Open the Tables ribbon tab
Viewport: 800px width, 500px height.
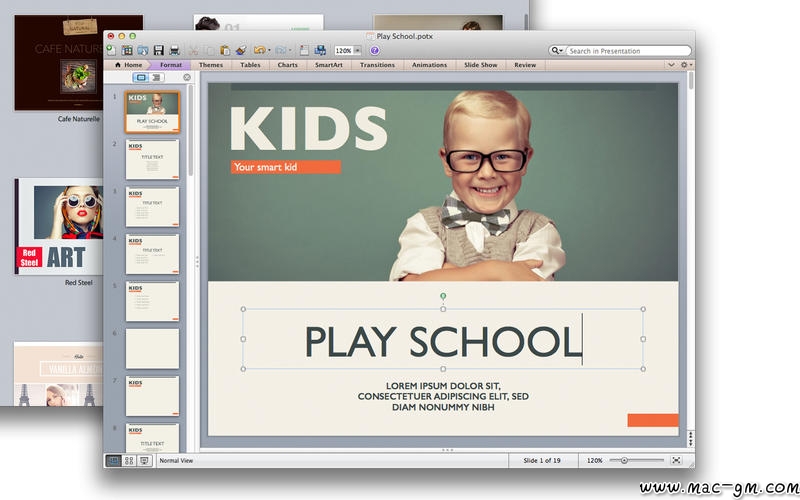click(x=250, y=65)
